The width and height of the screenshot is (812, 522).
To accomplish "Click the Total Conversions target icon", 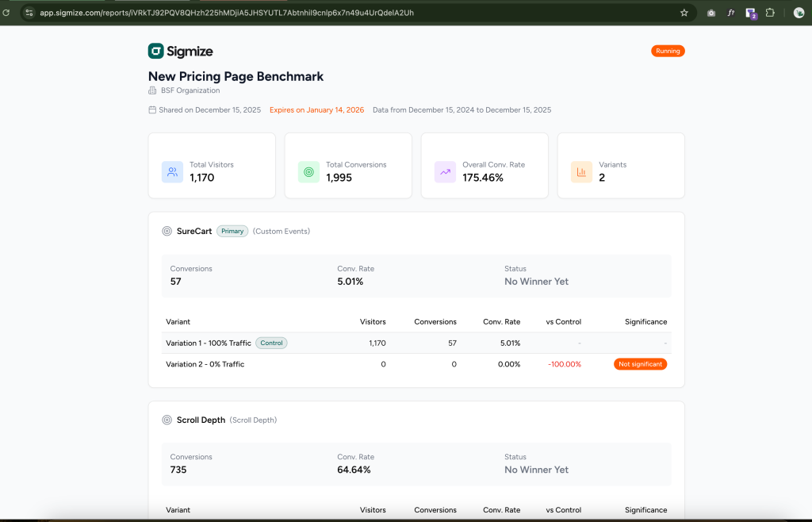I will click(308, 171).
